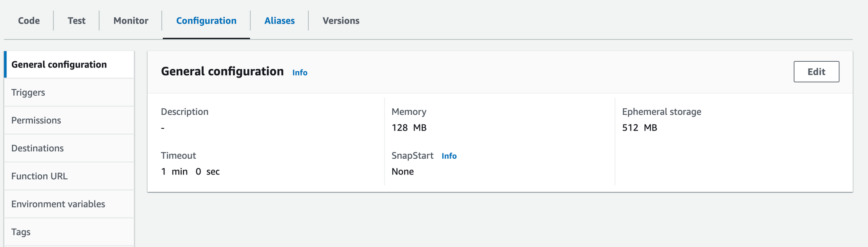
Task: Click the Edit button
Action: [816, 72]
